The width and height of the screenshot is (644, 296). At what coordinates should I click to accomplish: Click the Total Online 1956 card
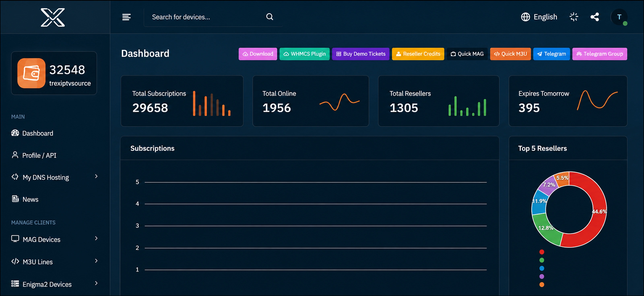tap(311, 101)
